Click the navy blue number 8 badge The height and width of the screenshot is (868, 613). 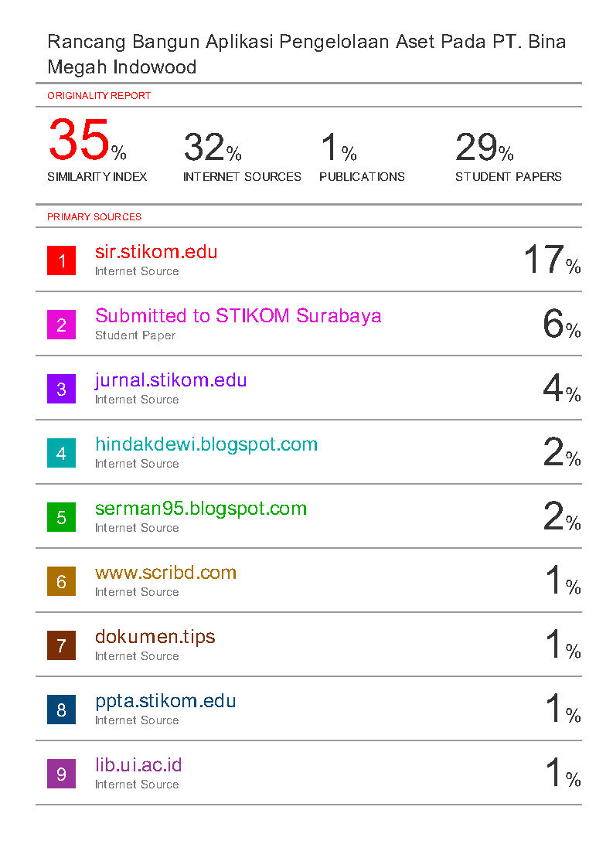tap(61, 710)
